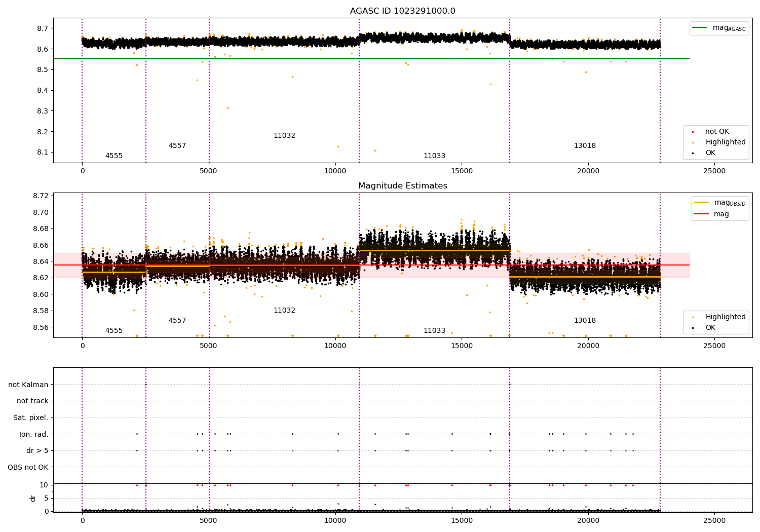Screen dimensions: 760x532
Task: Click the red line sample beside "mag" in legend
Action: coord(702,214)
